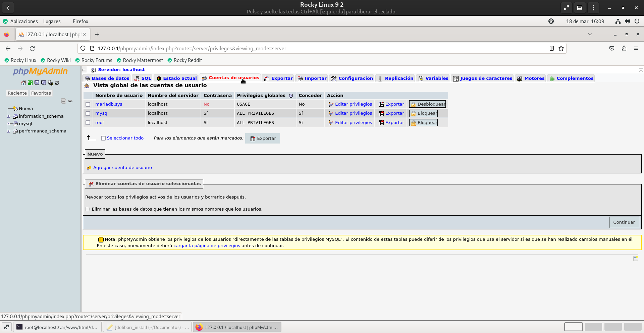Reload the navigation panel
Screen dimensions: 644x333
tap(57, 83)
